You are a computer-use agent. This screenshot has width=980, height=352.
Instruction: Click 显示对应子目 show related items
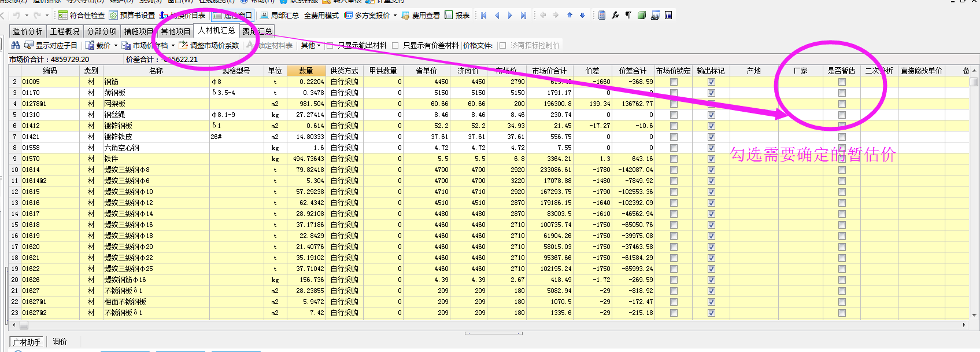pyautogui.click(x=51, y=45)
